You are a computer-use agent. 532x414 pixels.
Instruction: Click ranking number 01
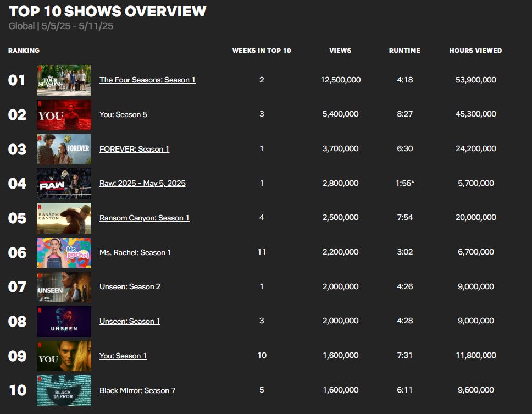click(x=16, y=80)
